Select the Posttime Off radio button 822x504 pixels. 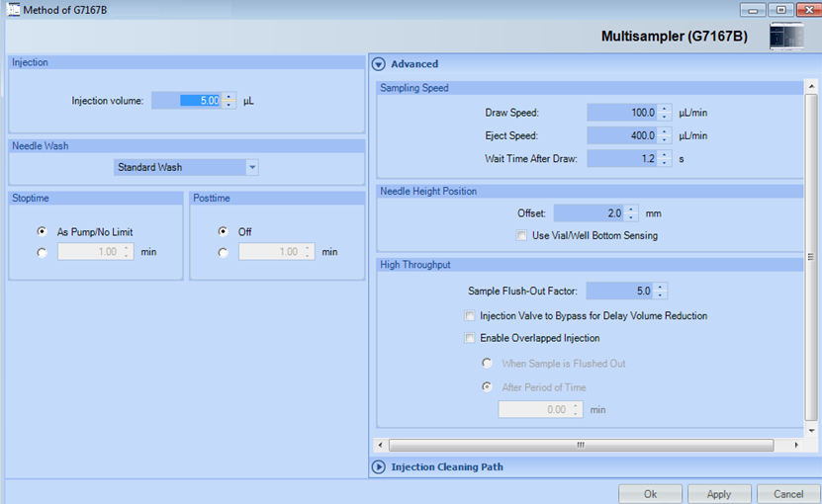pos(223,232)
